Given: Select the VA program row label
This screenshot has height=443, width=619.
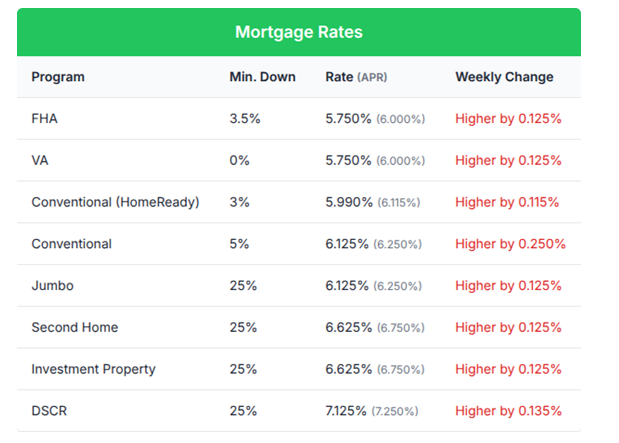Looking at the screenshot, I should click(41, 160).
